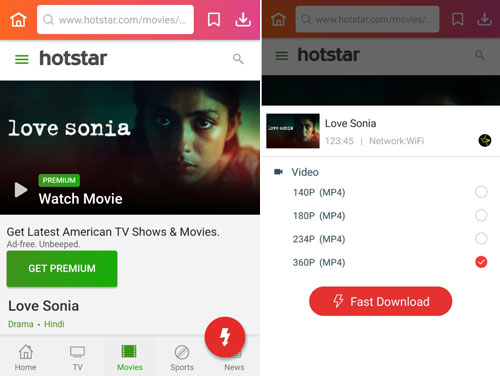This screenshot has width=500, height=376.
Task: Tap the dimmed search icon on right screen
Action: [480, 55]
